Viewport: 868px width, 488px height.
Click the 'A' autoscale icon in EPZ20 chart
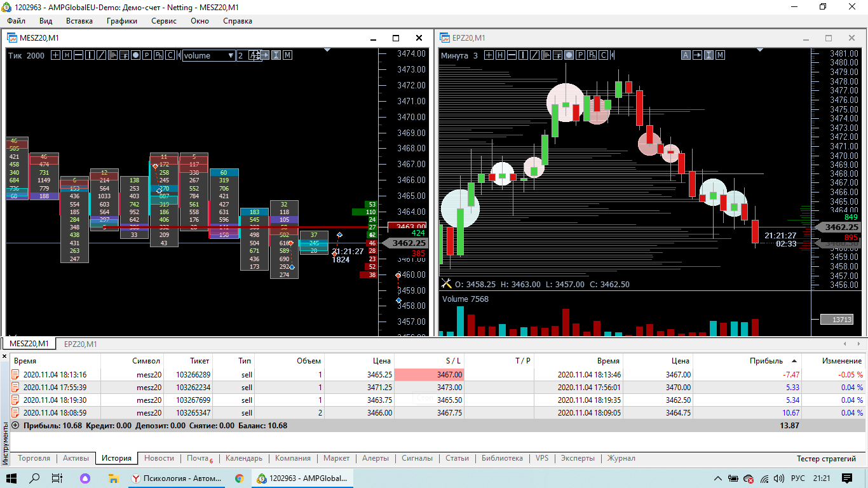click(x=686, y=55)
